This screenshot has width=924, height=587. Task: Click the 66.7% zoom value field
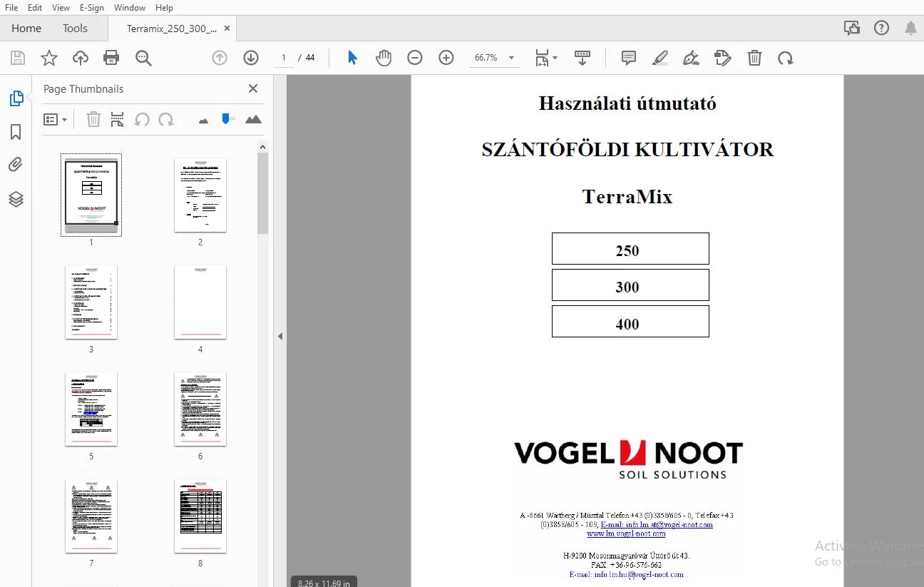coord(486,58)
